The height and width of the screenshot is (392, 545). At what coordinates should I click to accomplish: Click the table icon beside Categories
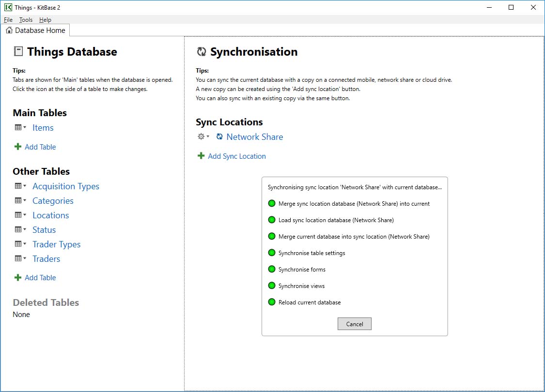point(18,201)
